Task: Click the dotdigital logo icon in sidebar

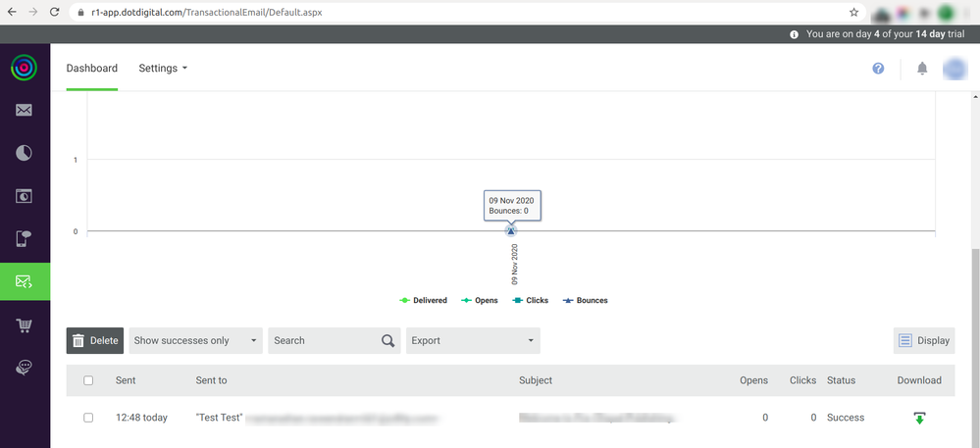Action: [24, 69]
